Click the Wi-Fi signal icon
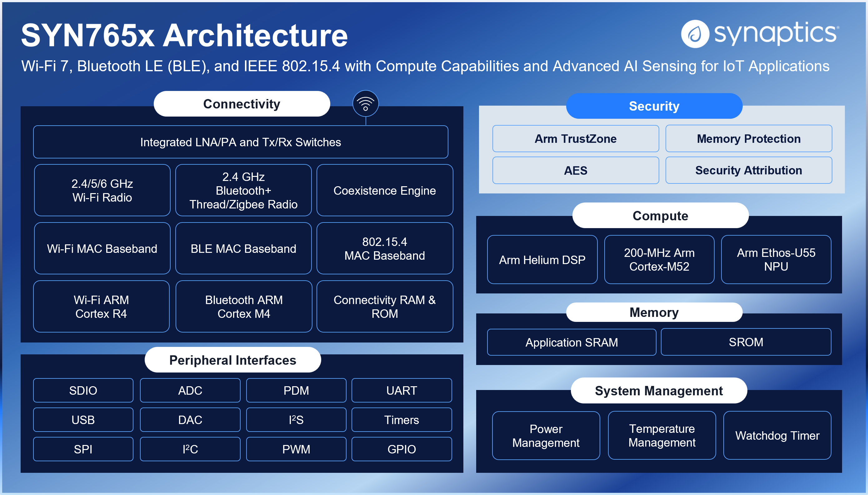This screenshot has height=495, width=868. (365, 103)
